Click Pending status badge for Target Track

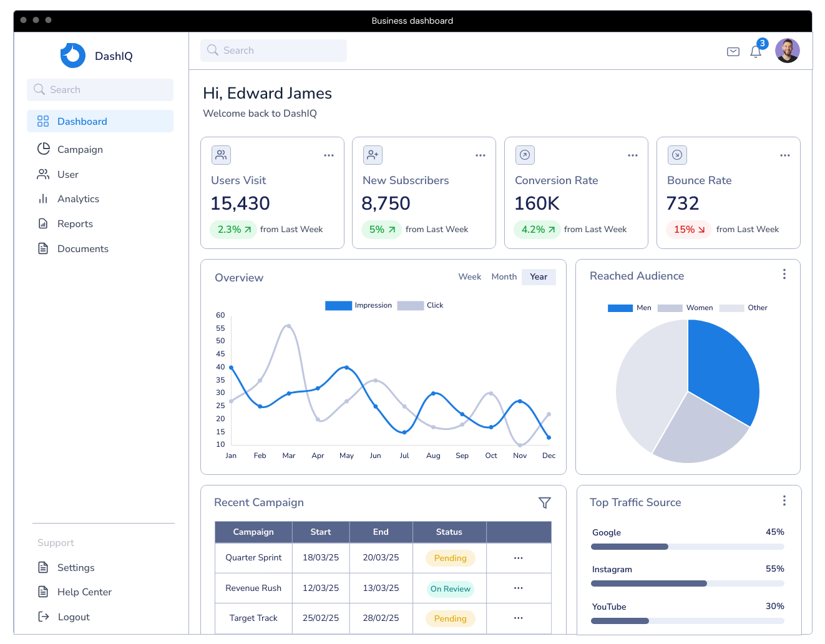451,618
